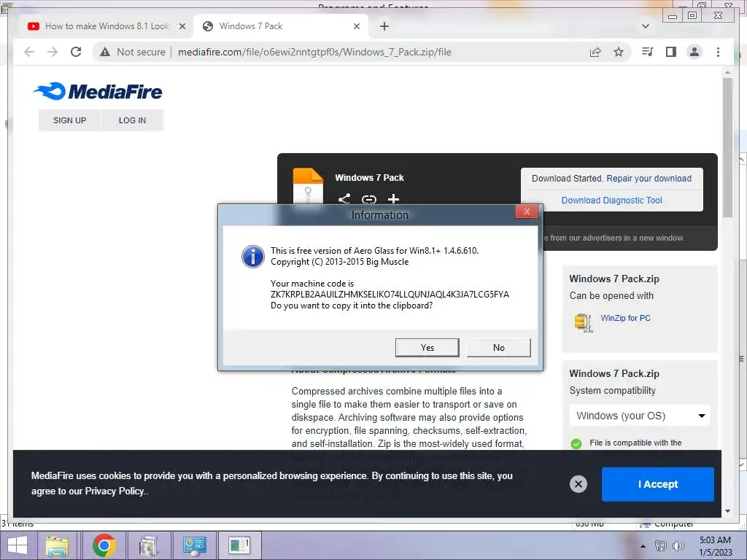Viewport: 747px width, 560px height.
Task: Open a new browser tab
Action: [384, 27]
